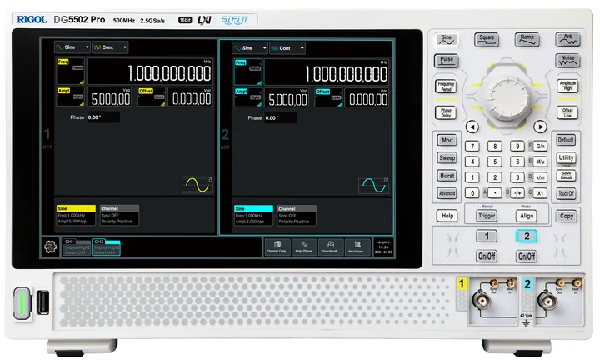Open the CH1 Sine waveform dropdown
The width and height of the screenshot is (600, 364).
tap(72, 47)
